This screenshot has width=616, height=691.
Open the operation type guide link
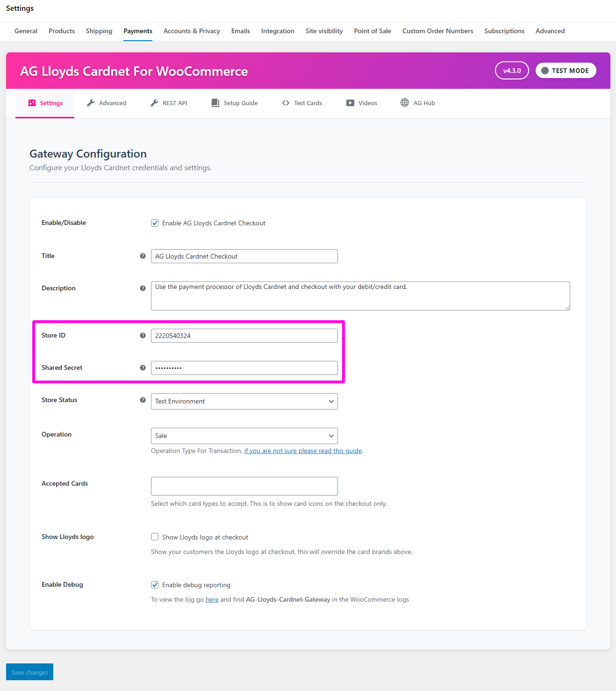coord(303,451)
